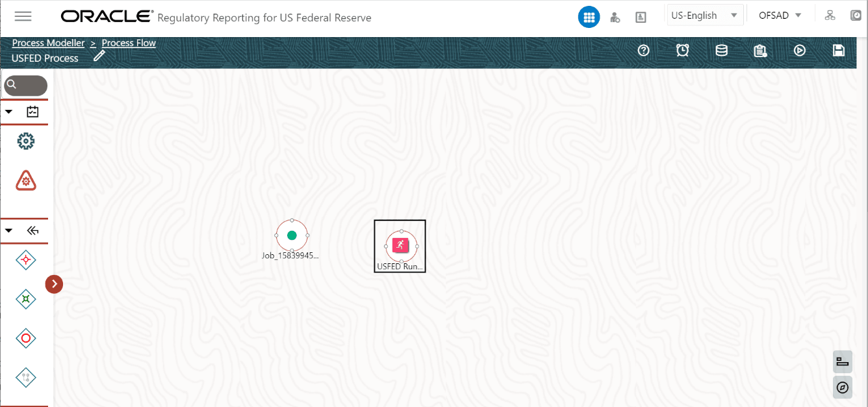The height and width of the screenshot is (407, 868).
Task: Click the report card icon in header
Action: (x=641, y=18)
